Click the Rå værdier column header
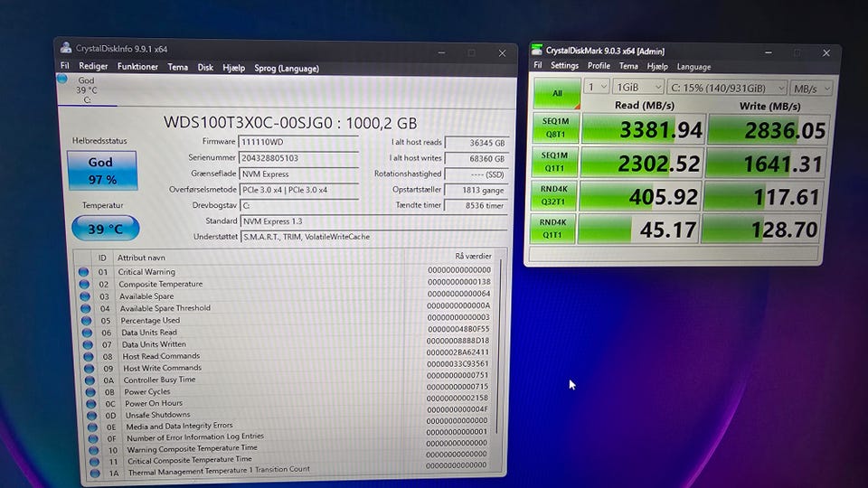The width and height of the screenshot is (868, 488). (473, 256)
